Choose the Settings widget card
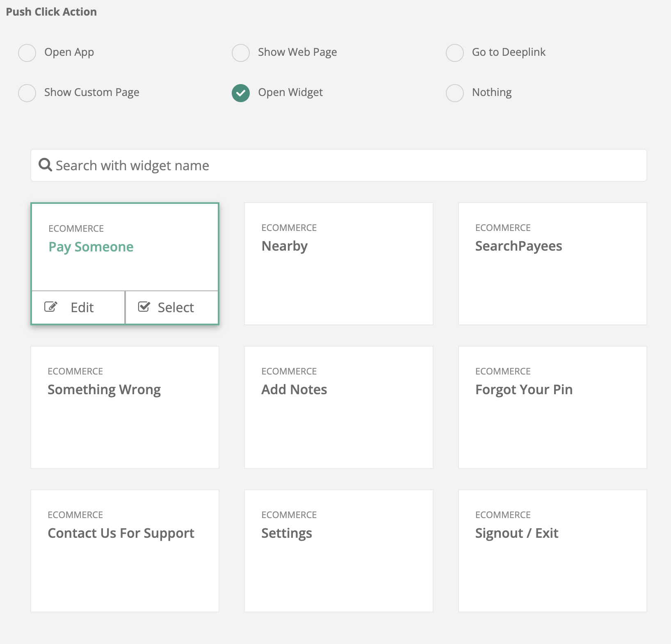The image size is (671, 644). click(x=338, y=550)
